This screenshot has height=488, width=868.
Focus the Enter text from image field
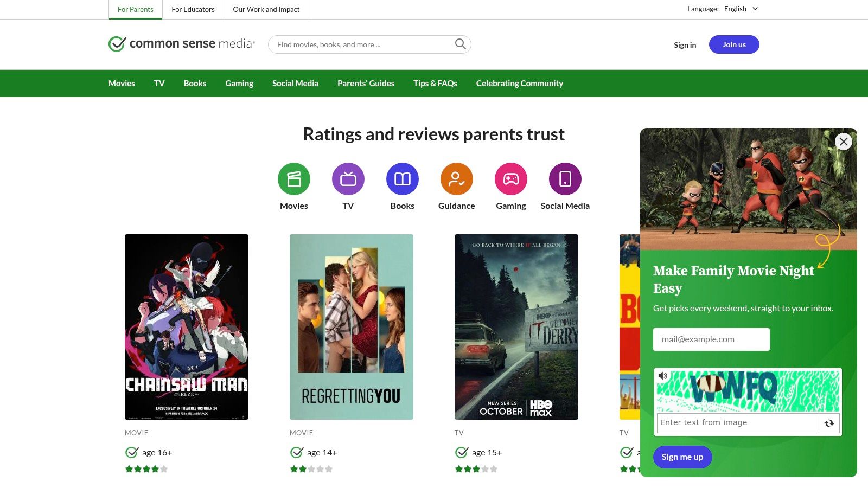738,423
